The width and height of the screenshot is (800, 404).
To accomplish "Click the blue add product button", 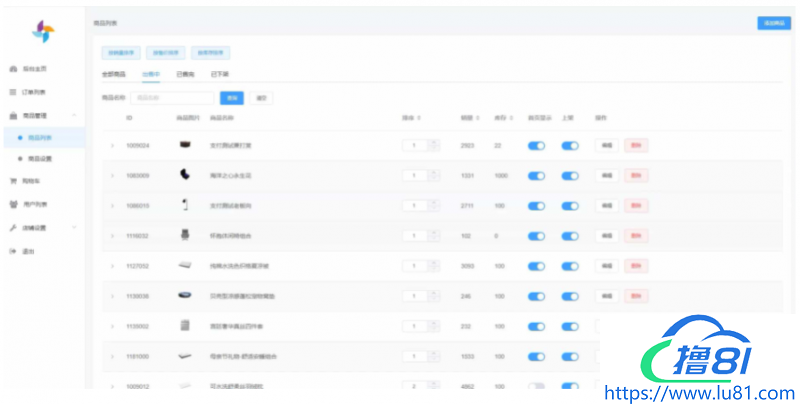I will [773, 23].
